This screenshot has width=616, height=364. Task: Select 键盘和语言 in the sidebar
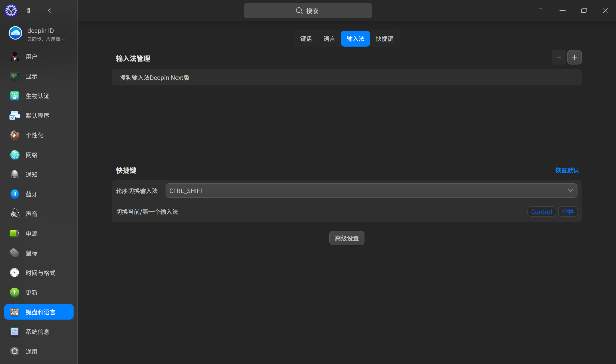39,312
